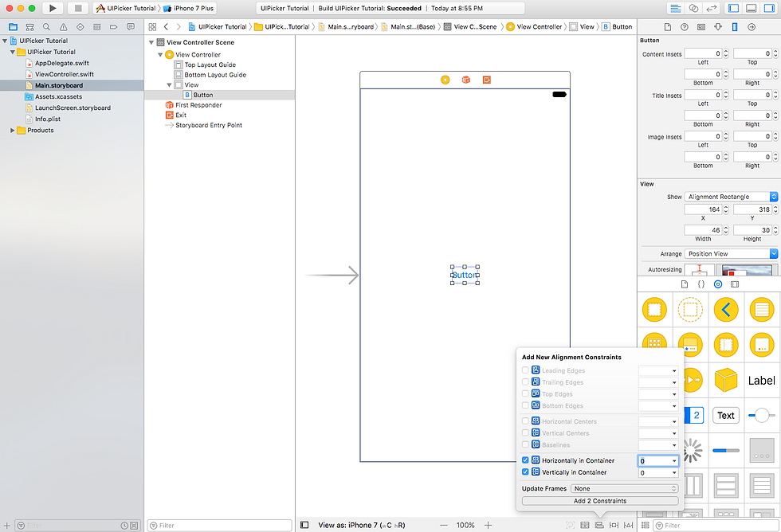The image size is (781, 532).
Task: Open the symbol navigator tab
Action: [30, 27]
